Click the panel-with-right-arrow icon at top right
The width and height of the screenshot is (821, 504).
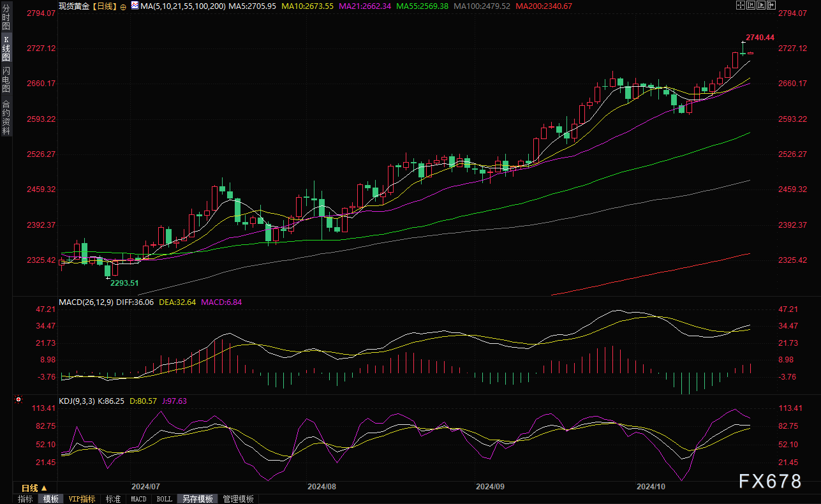point(771,5)
